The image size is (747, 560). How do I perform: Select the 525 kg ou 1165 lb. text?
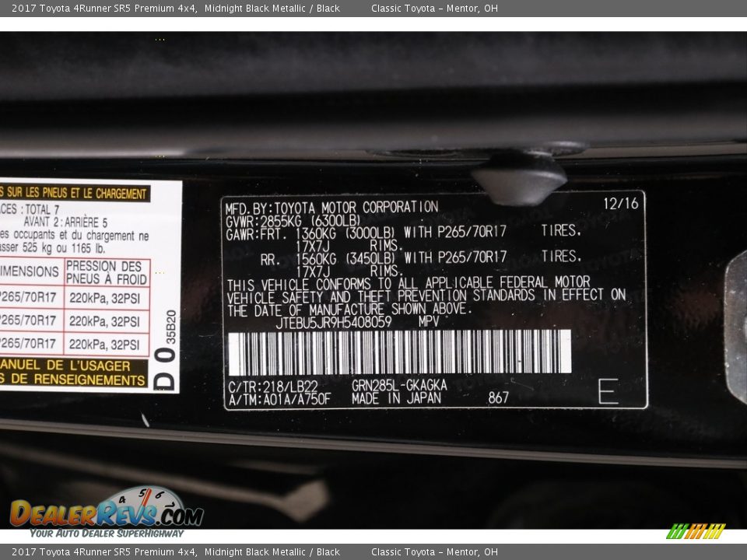click(x=63, y=248)
